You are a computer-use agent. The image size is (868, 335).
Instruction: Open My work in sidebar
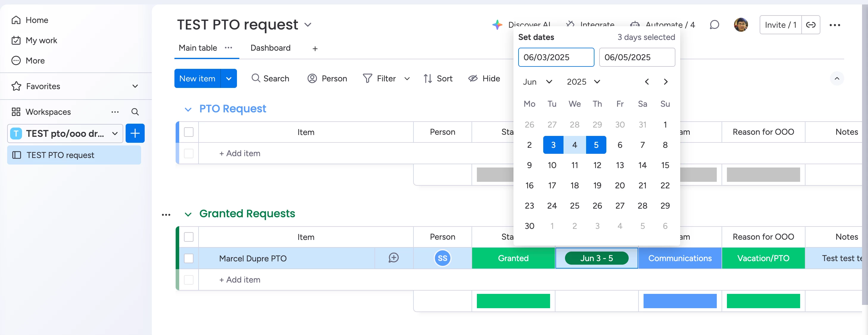pos(34,40)
